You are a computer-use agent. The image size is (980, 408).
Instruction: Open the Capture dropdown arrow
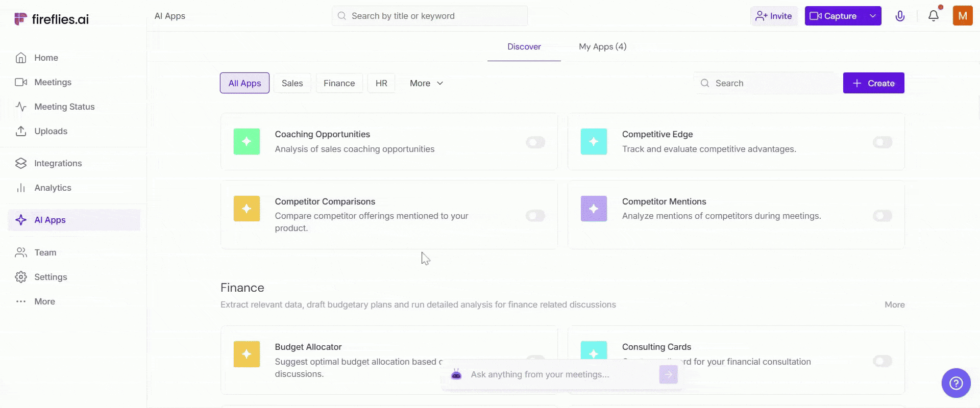873,16
